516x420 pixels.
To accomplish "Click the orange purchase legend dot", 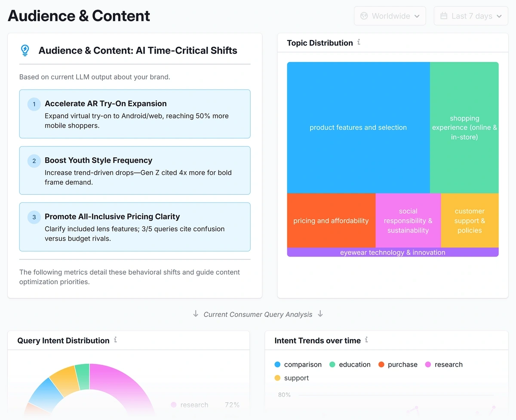I will click(381, 365).
